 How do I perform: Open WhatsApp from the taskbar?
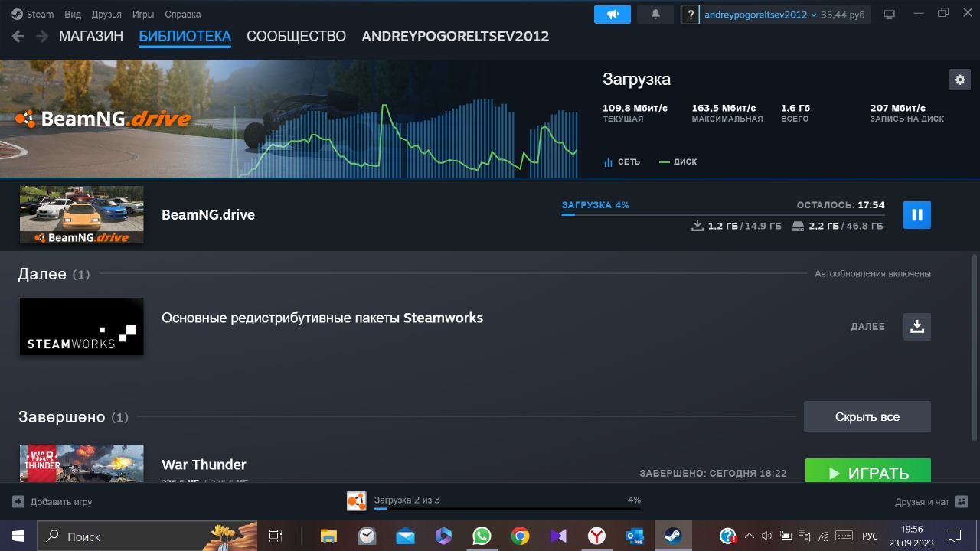[482, 536]
